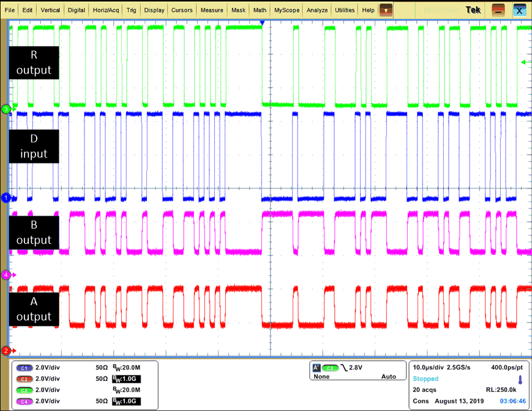Image resolution: width=532 pixels, height=411 pixels.
Task: Open the Cursors menu
Action: tap(181, 10)
